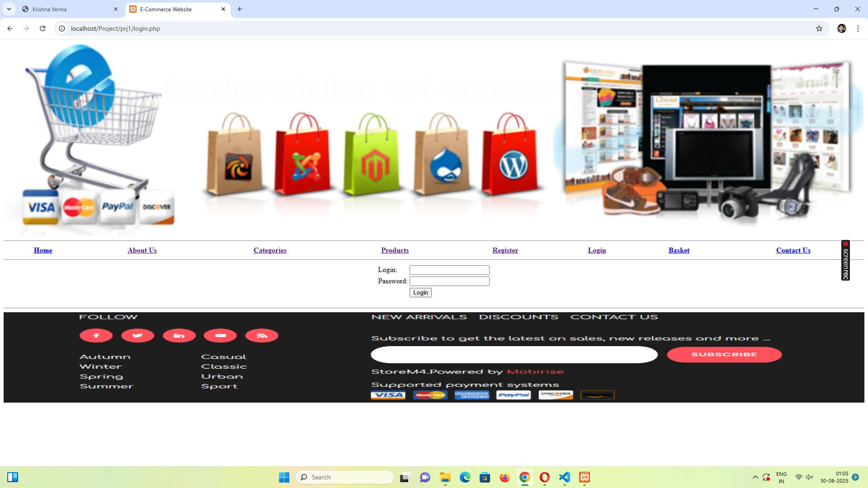Open the Chrome profile avatar
Viewport: 868px width, 488px height.
tap(842, 28)
